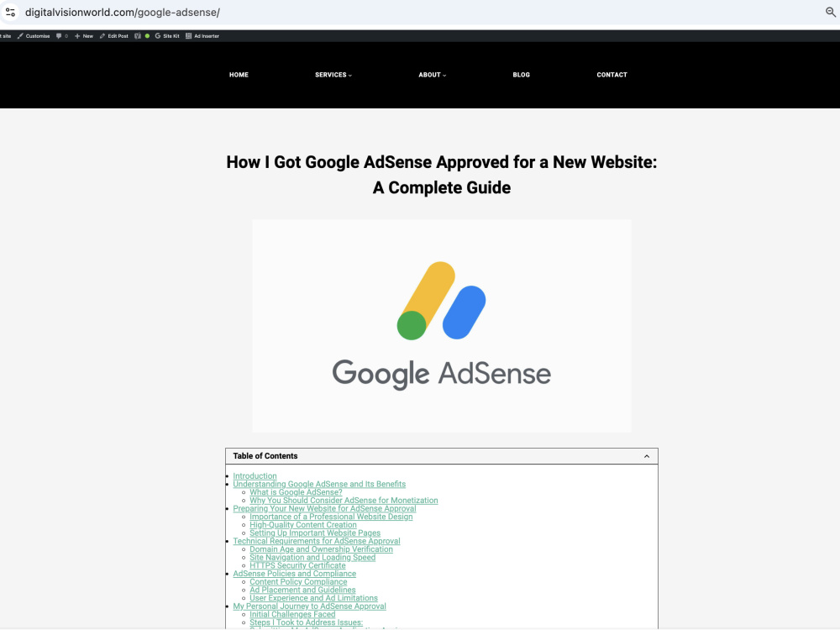Jump to the Introduction link
Screen dimensions: 840x630
(x=255, y=475)
